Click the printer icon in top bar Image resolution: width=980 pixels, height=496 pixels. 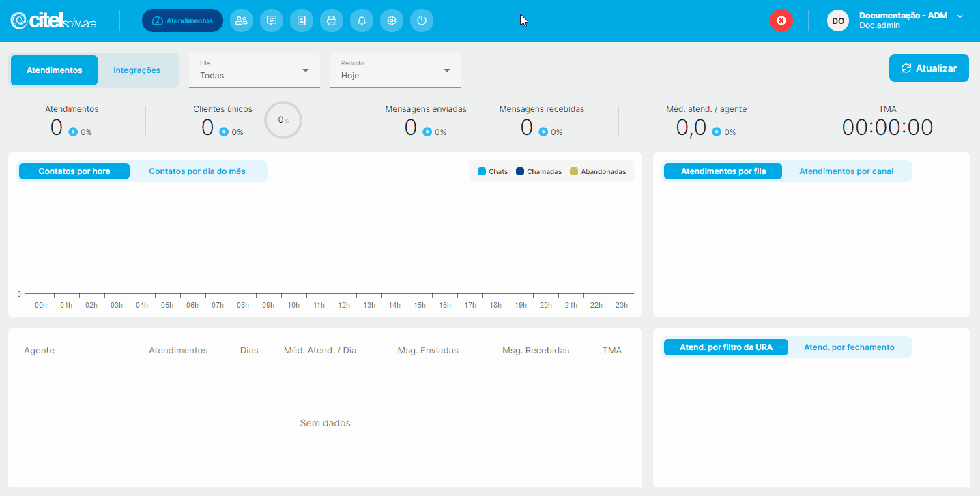[x=332, y=20]
